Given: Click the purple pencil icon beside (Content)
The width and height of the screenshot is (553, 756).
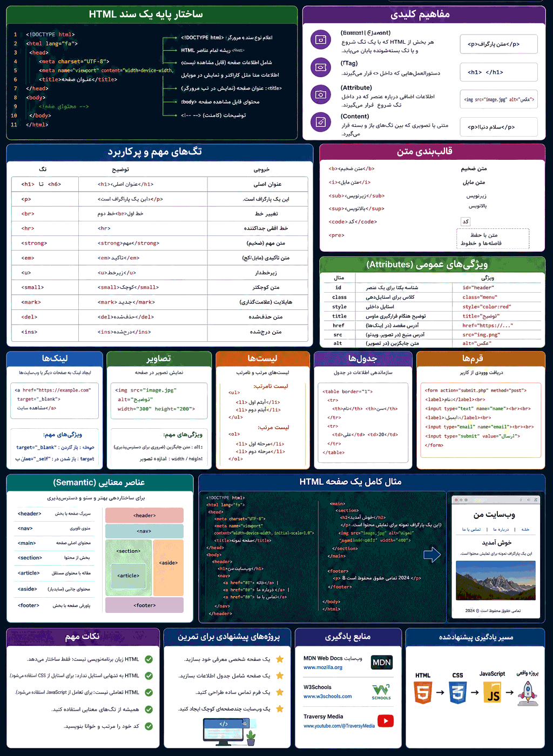Looking at the screenshot, I should (x=321, y=122).
